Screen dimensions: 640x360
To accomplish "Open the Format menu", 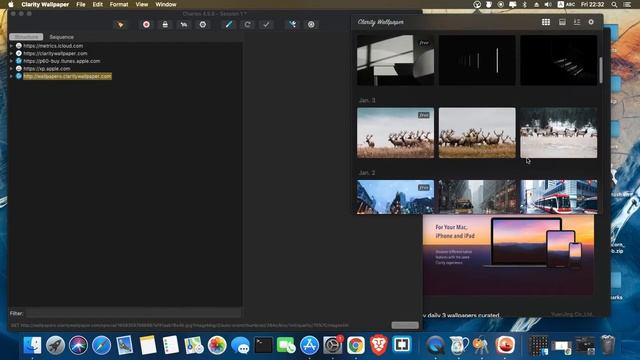I will click(x=119, y=4).
